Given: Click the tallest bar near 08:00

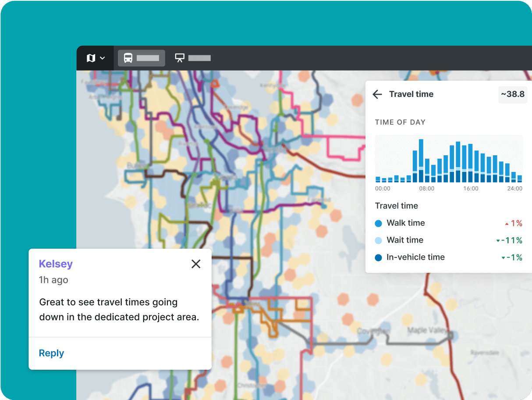Looking at the screenshot, I should pos(421,161).
